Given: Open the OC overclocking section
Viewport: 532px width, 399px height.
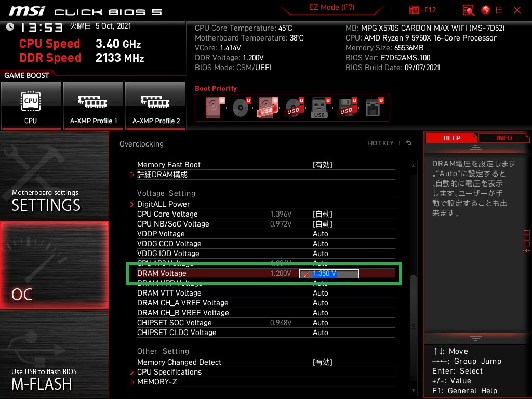Looking at the screenshot, I should pyautogui.click(x=54, y=265).
